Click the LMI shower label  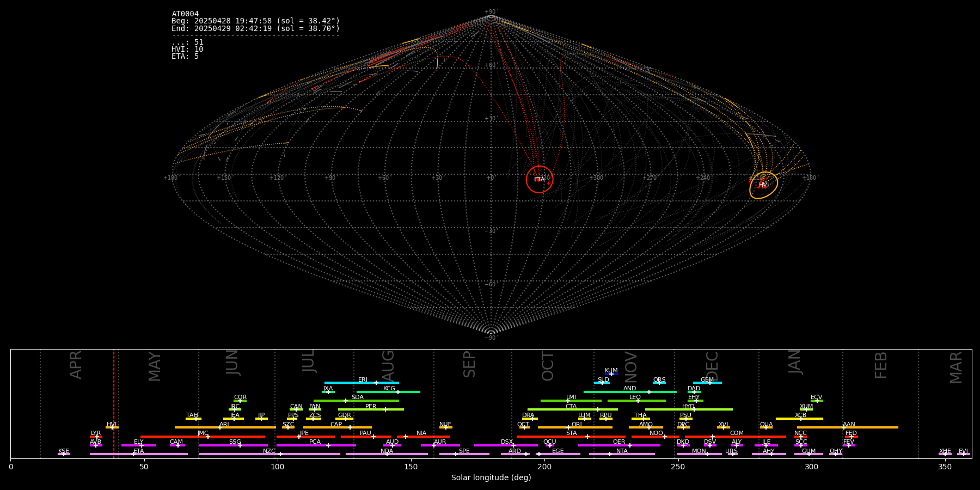pyautogui.click(x=571, y=397)
